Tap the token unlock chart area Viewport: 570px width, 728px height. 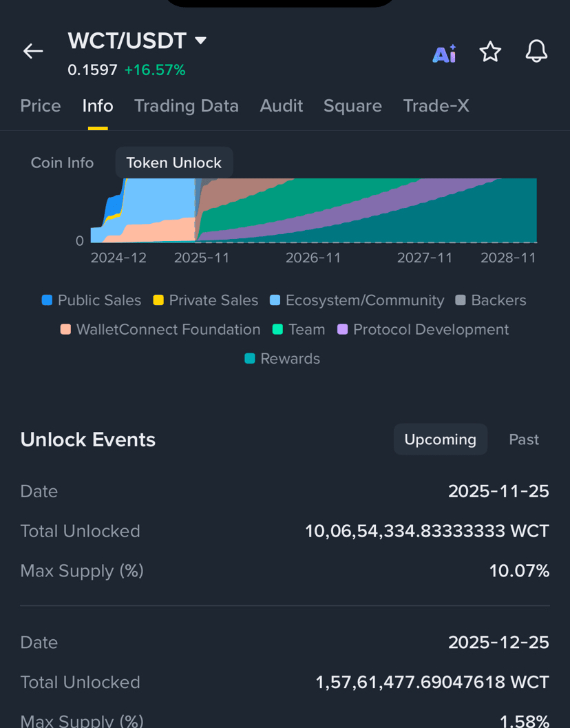pyautogui.click(x=313, y=211)
